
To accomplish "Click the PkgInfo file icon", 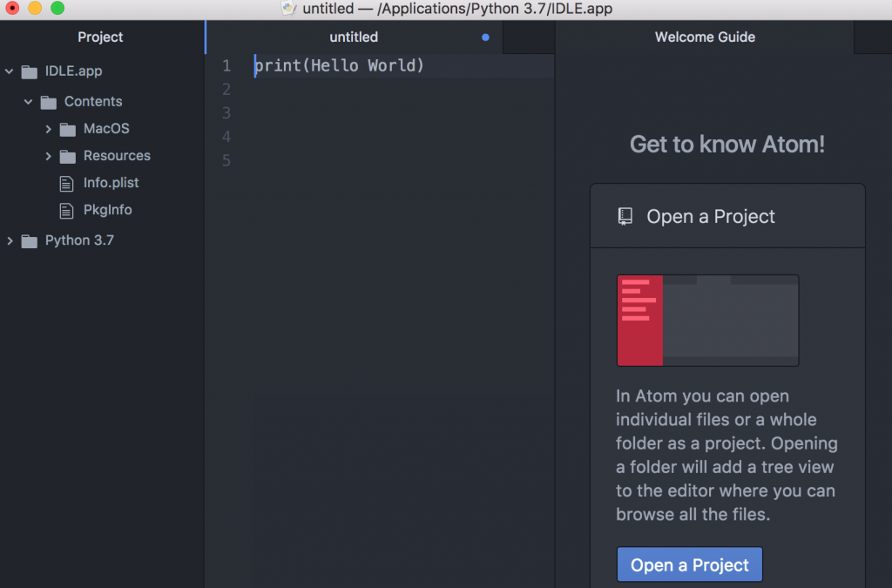I will coord(66,211).
